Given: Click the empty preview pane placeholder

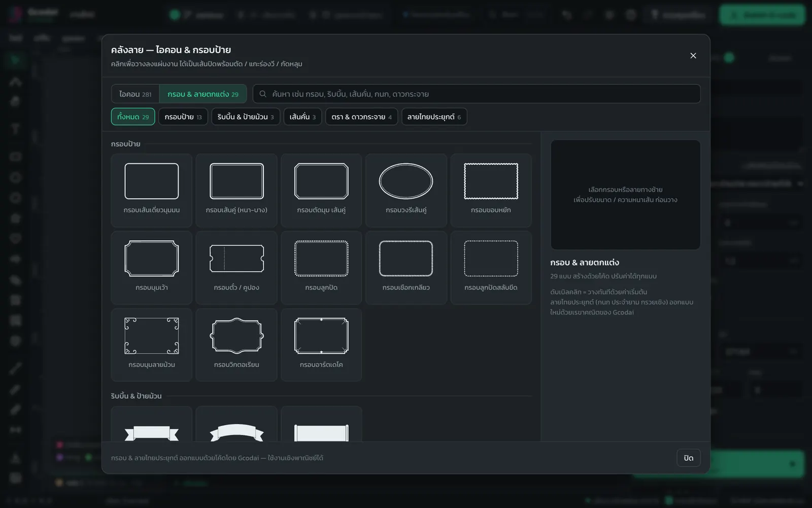Looking at the screenshot, I should 625,195.
